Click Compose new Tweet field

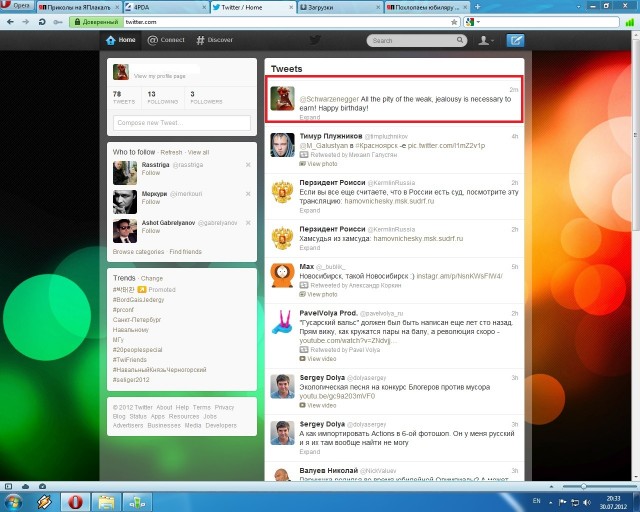pyautogui.click(x=182, y=122)
